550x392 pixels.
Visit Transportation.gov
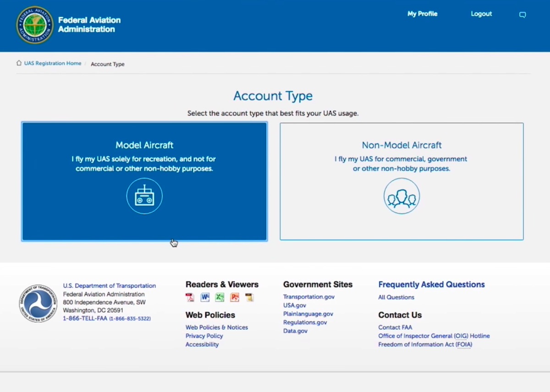click(309, 297)
